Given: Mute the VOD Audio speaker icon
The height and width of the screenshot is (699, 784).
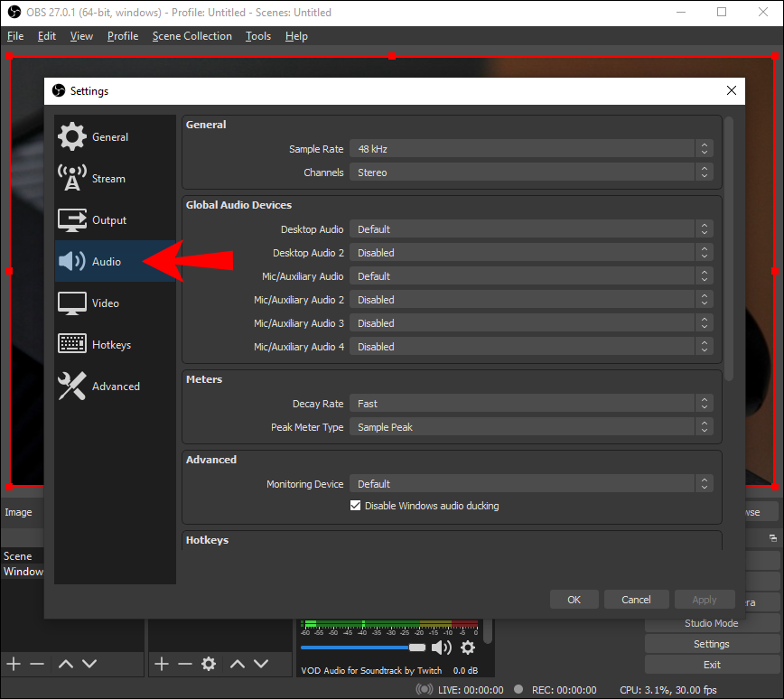Looking at the screenshot, I should pos(441,648).
